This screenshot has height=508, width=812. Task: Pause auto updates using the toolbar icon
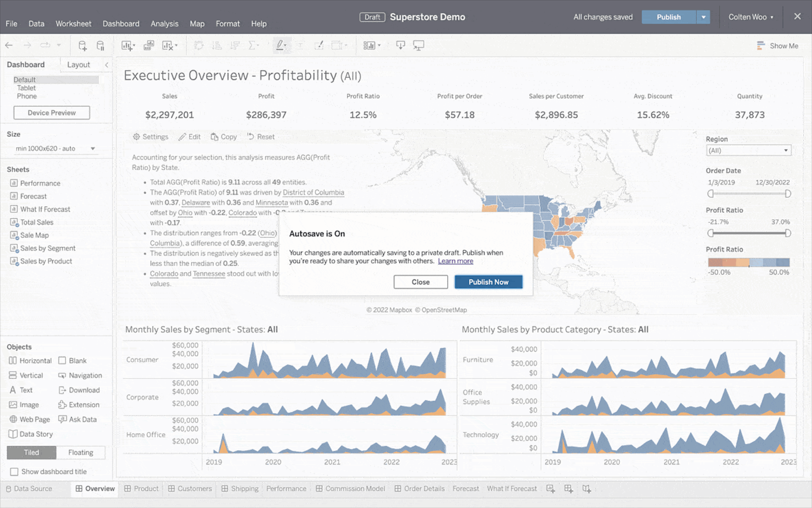pyautogui.click(x=100, y=45)
